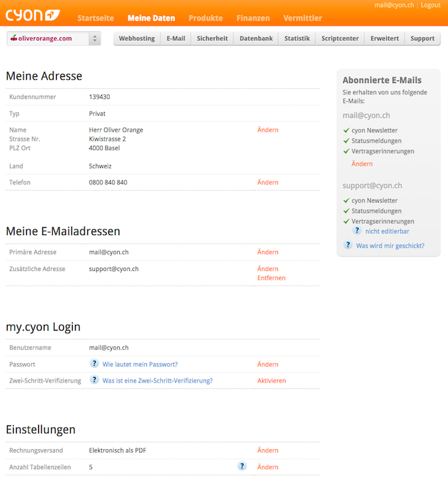
Task: Go to Startseite in main navigation
Action: pyautogui.click(x=96, y=18)
